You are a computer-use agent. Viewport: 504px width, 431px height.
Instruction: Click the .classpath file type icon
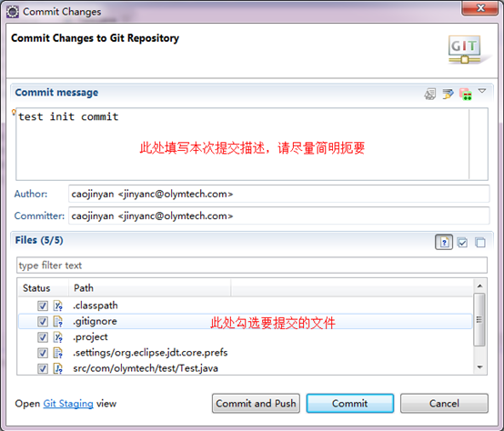pyautogui.click(x=58, y=306)
